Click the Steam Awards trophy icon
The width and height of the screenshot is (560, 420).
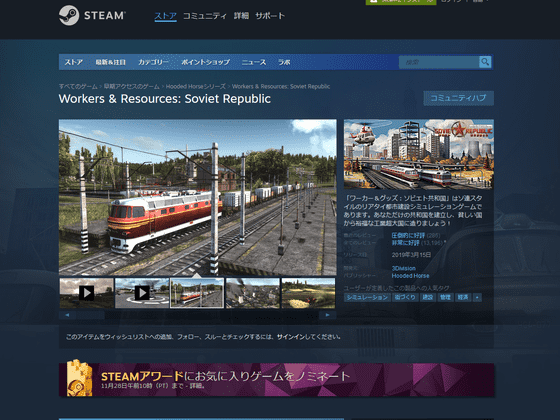point(79,379)
